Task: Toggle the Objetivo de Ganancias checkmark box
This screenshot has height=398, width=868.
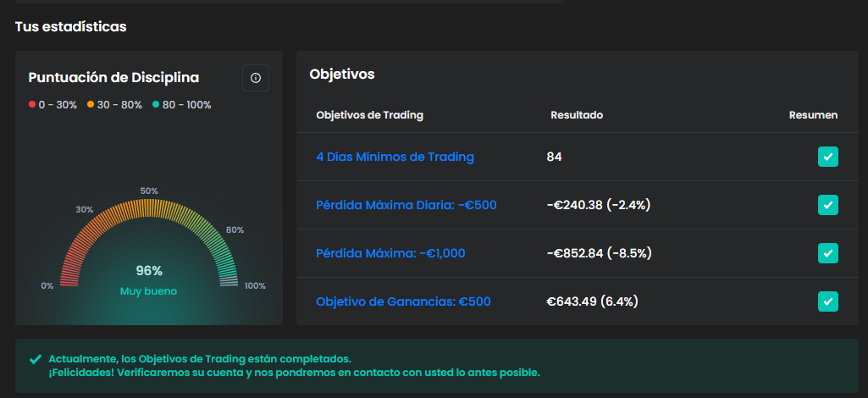Action: (827, 301)
